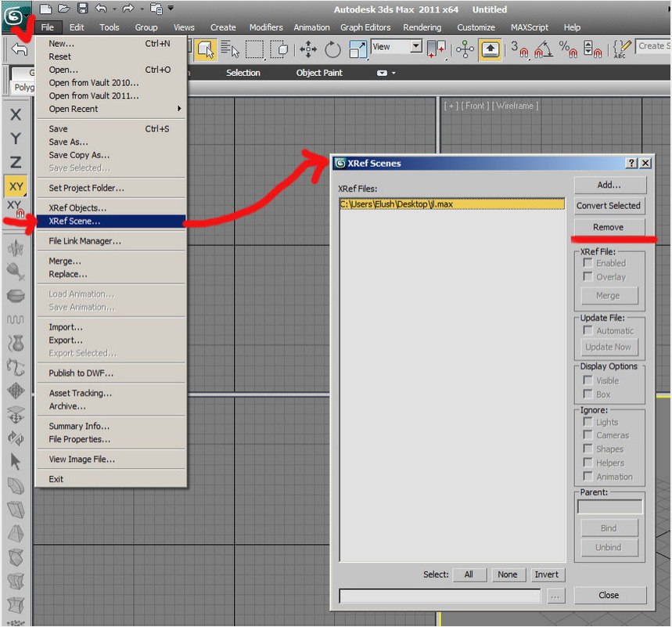Toggle 3D Snaps
672x627 pixels.
519,49
